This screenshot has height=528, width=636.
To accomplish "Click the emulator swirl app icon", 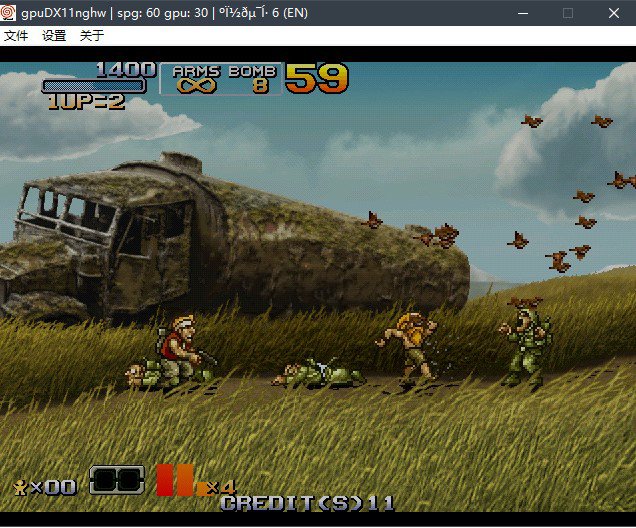I will (8, 13).
